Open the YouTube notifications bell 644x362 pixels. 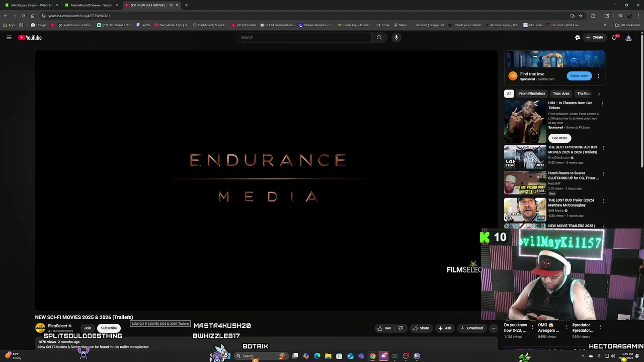615,37
